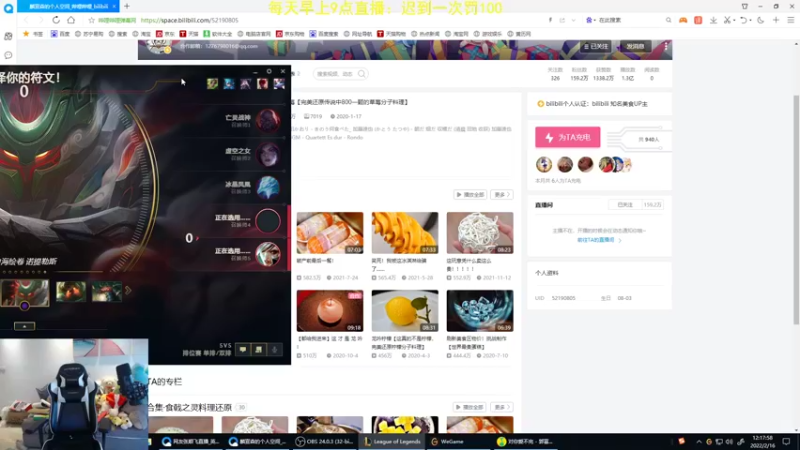Open the candle dessert video thumbnail 09:18
Screen dimensions: 800x450
330,311
